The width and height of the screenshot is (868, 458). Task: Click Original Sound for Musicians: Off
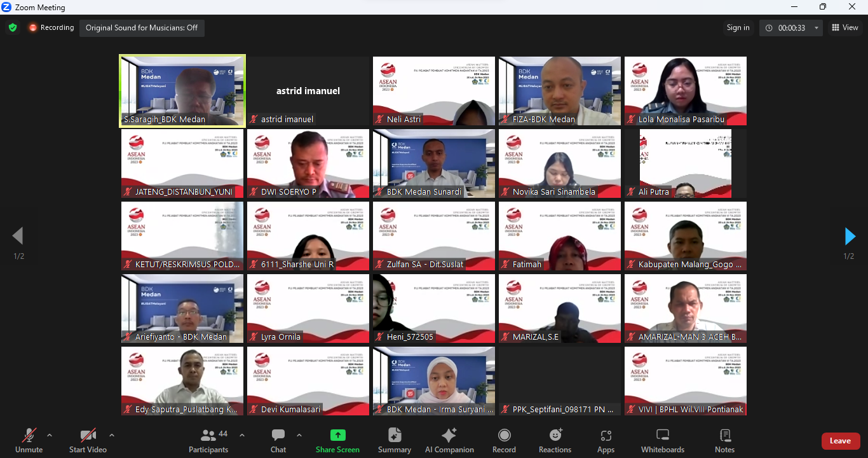142,28
